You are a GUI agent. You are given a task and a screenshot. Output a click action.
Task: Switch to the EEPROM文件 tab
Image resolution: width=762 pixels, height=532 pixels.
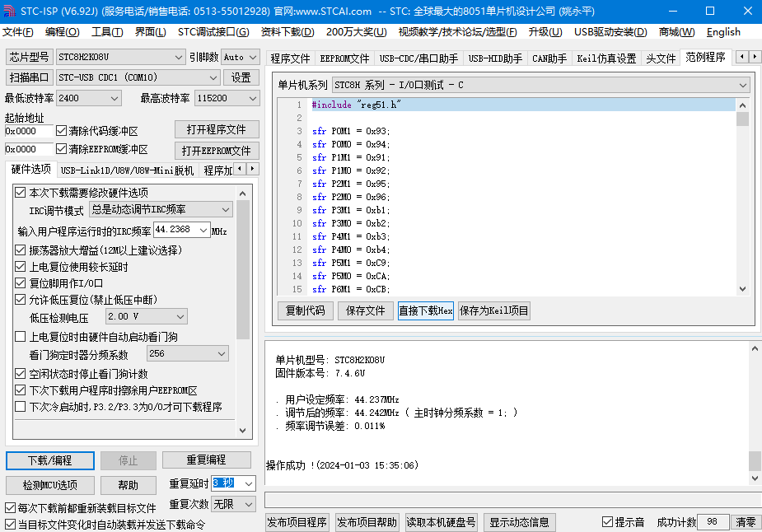coord(344,58)
